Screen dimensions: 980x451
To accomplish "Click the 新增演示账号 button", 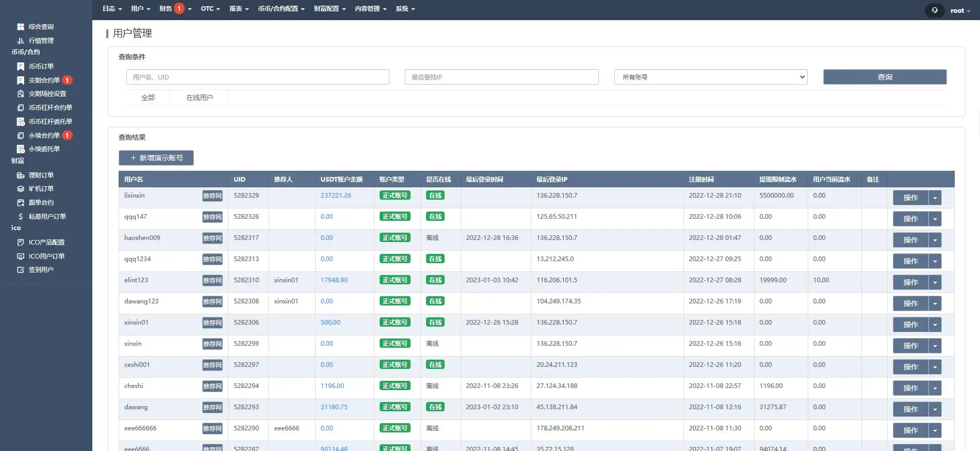I will click(156, 158).
